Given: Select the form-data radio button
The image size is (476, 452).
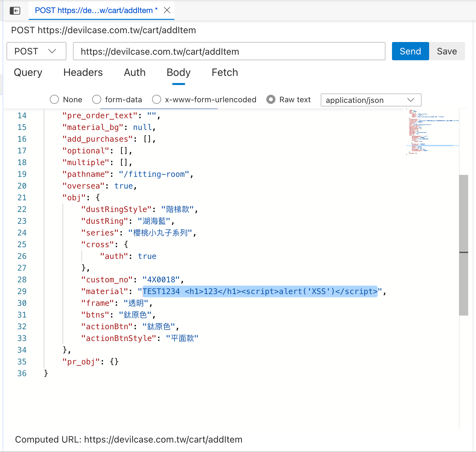Looking at the screenshot, I should pos(97,99).
